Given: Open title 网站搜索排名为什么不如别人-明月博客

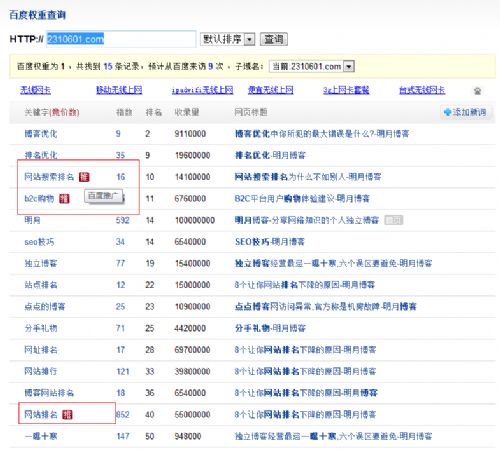Looking at the screenshot, I should click(x=308, y=177).
